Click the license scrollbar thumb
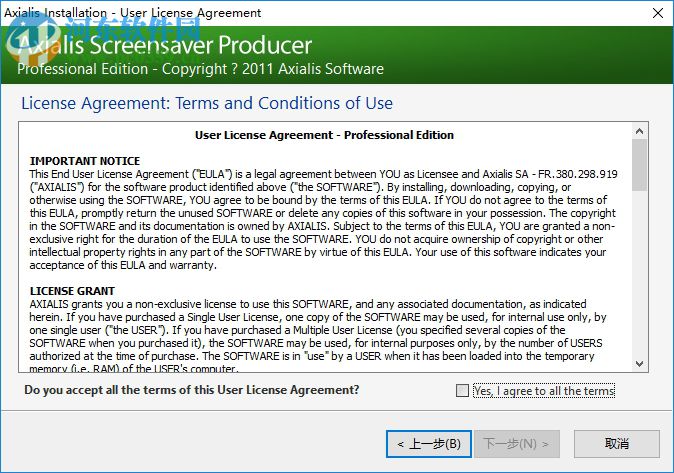This screenshot has width=674, height=473. click(639, 165)
